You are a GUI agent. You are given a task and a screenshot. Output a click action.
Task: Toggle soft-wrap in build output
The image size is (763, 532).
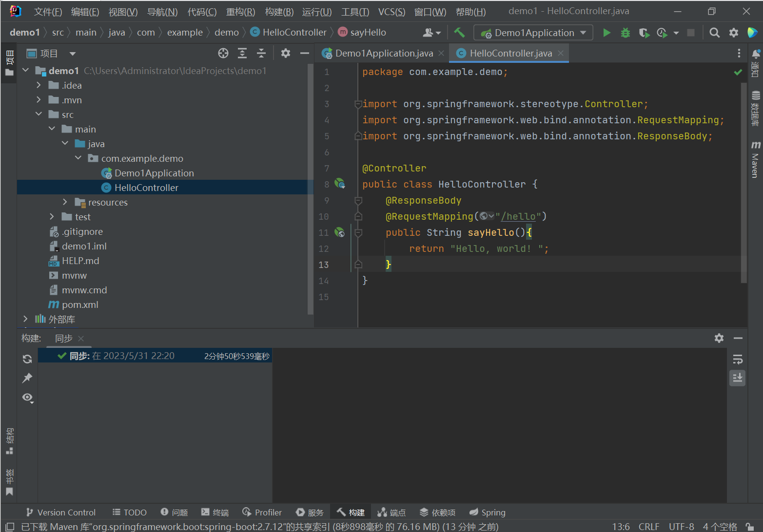(x=737, y=360)
